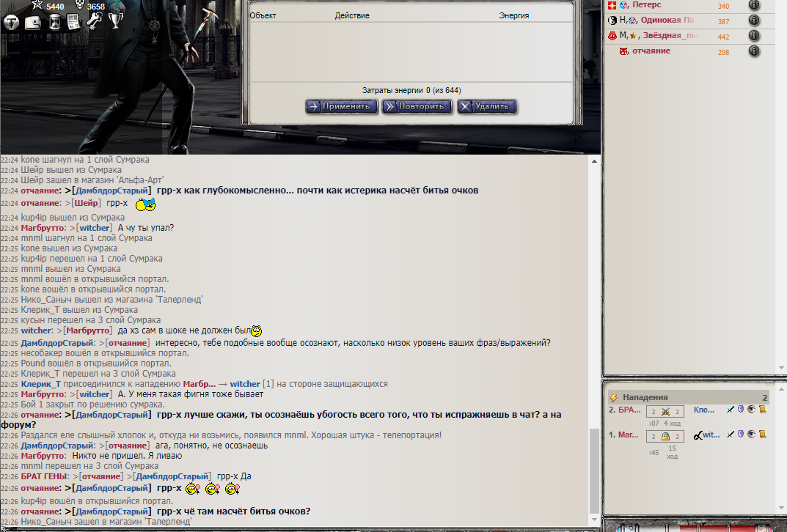
Task: Open player name Петерс in list
Action: click(x=646, y=5)
